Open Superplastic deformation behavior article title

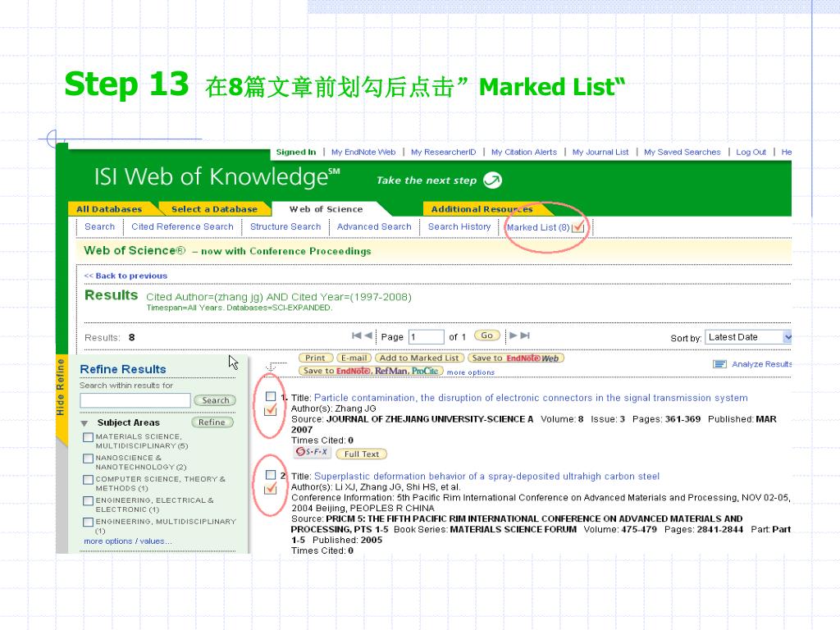[x=486, y=477]
